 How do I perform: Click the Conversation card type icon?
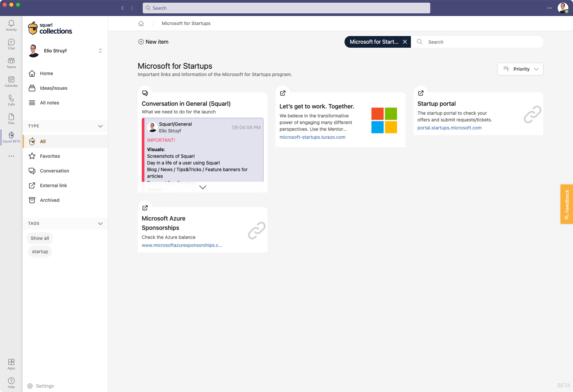[x=145, y=93]
